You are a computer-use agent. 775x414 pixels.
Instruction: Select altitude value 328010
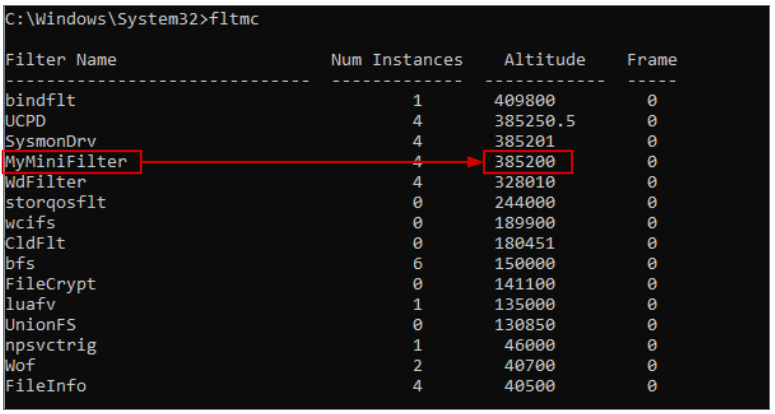click(x=525, y=182)
